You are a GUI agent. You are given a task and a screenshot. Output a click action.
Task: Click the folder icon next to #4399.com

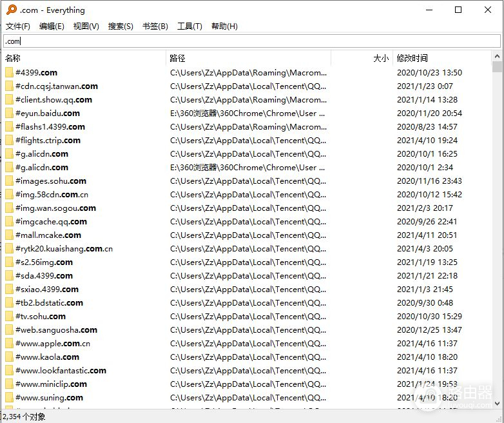click(x=9, y=73)
